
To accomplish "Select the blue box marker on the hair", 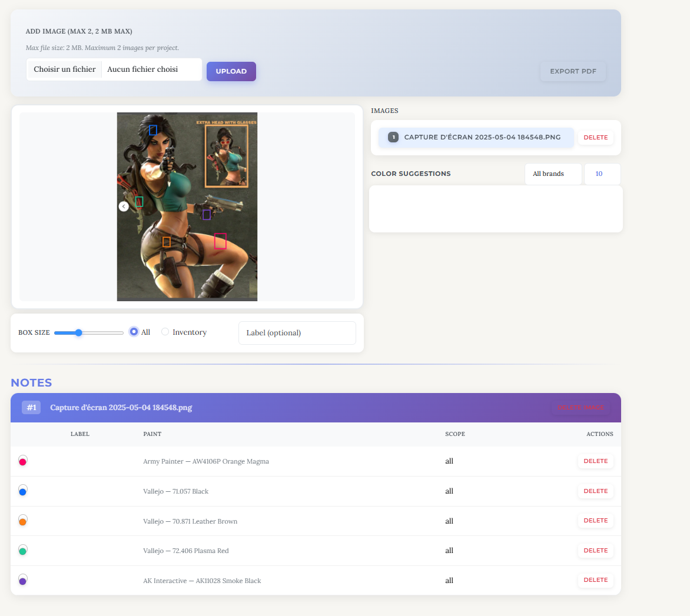I will point(153,130).
